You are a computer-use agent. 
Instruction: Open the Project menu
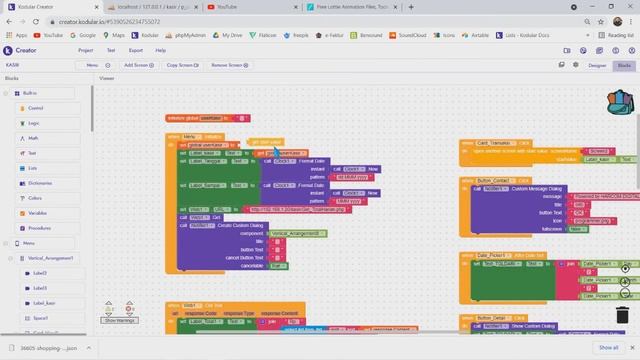pos(85,51)
